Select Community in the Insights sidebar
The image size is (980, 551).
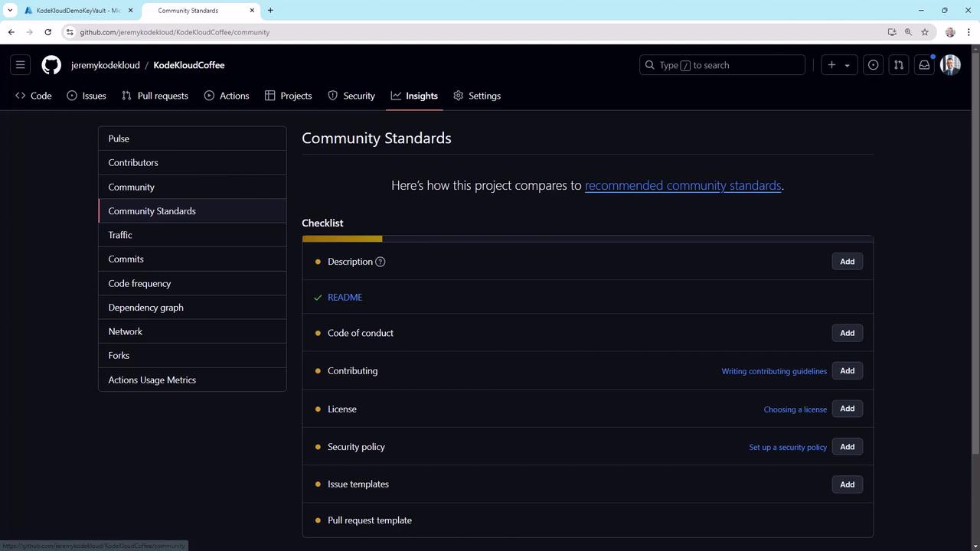(192, 187)
